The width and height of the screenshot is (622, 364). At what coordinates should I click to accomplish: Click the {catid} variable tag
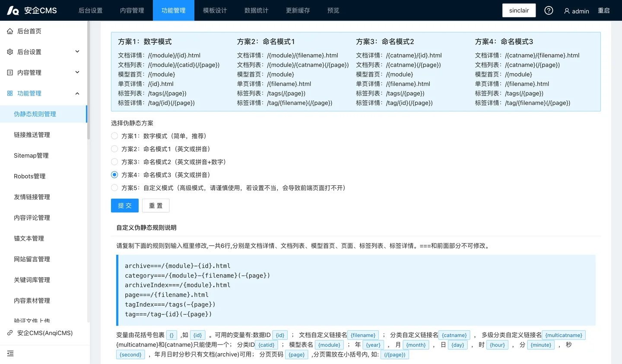point(266,345)
